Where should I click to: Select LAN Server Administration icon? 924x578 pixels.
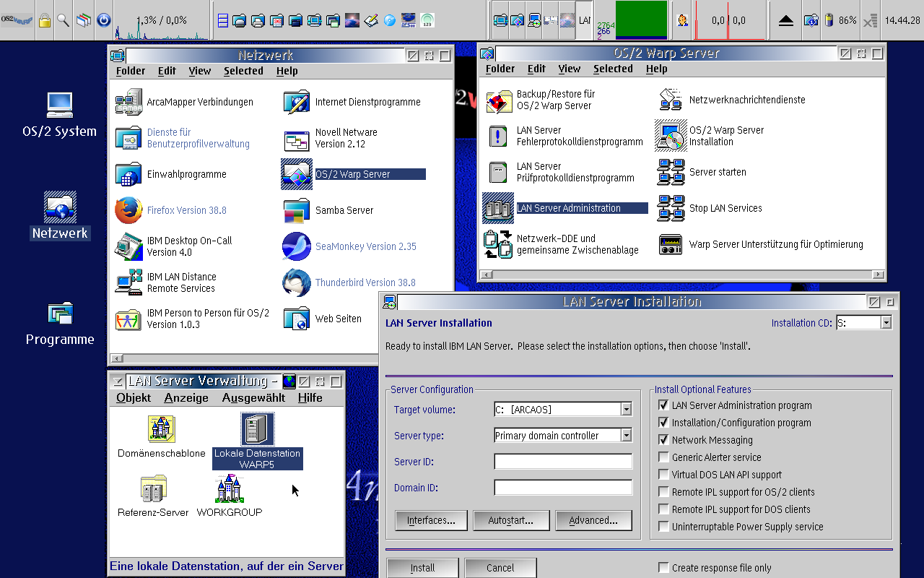[499, 208]
